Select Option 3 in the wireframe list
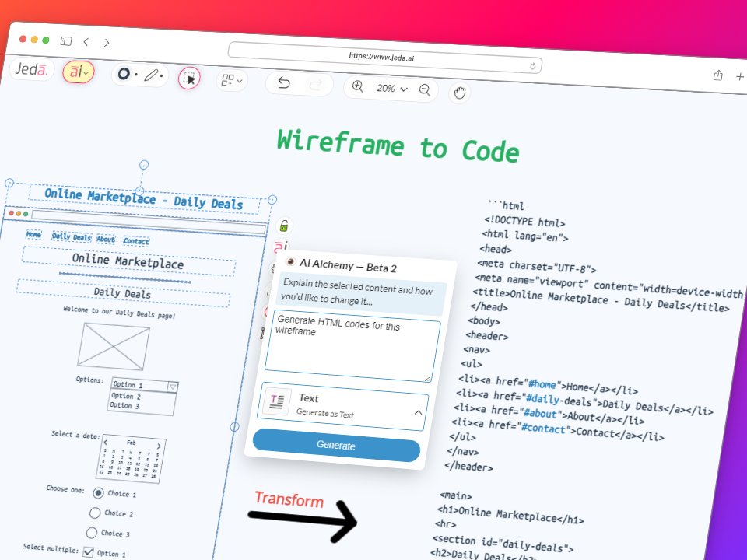 (124, 405)
